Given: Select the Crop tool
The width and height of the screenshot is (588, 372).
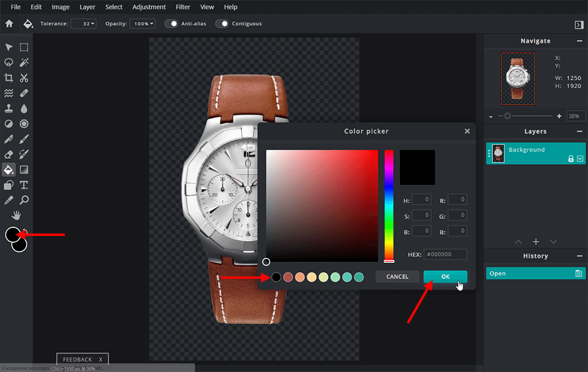Looking at the screenshot, I should pos(8,78).
